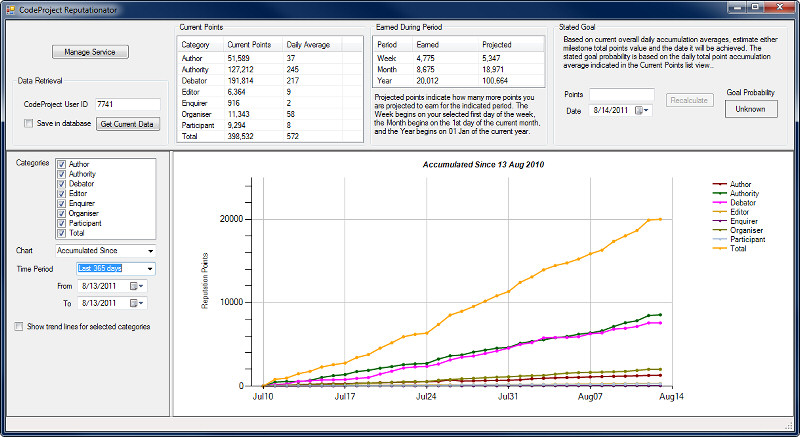Uncheck the Authority category checkbox

click(x=62, y=174)
